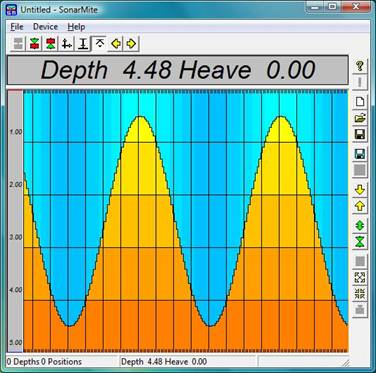This screenshot has height=373, width=376.
Task: Open the Device menu
Action: pos(45,27)
